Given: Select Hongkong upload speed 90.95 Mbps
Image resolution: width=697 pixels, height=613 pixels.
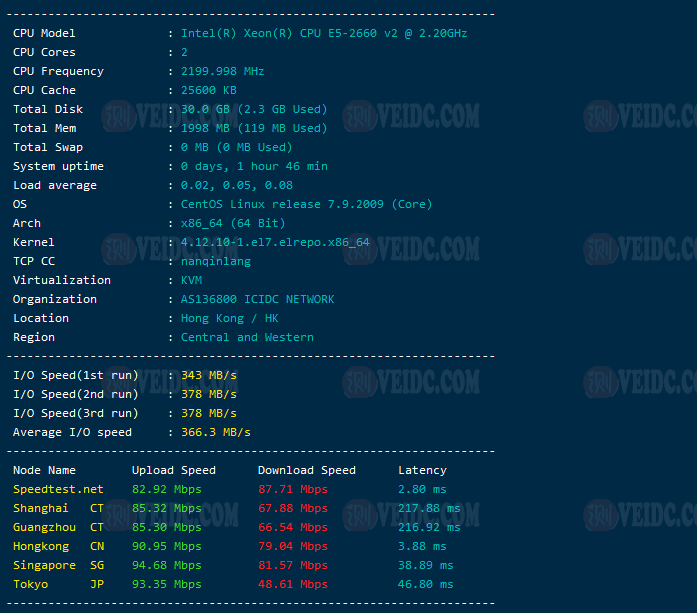Looking at the screenshot, I should tap(166, 546).
